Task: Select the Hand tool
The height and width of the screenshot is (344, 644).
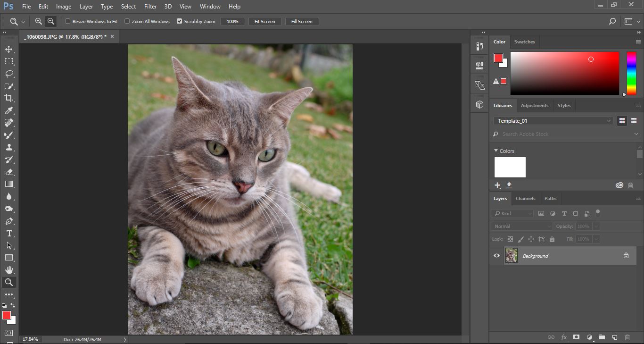Action: pyautogui.click(x=8, y=270)
